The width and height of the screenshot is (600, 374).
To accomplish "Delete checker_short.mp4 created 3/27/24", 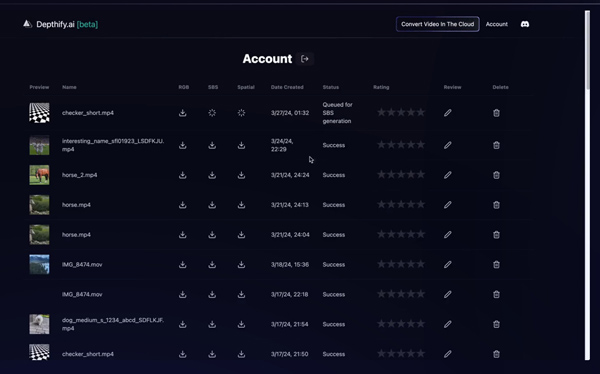I will (496, 113).
